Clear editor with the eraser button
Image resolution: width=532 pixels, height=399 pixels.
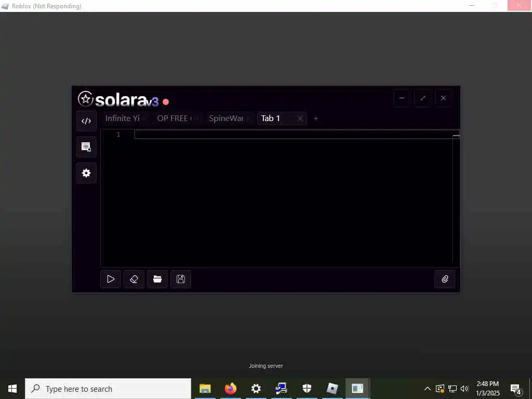pyautogui.click(x=134, y=279)
